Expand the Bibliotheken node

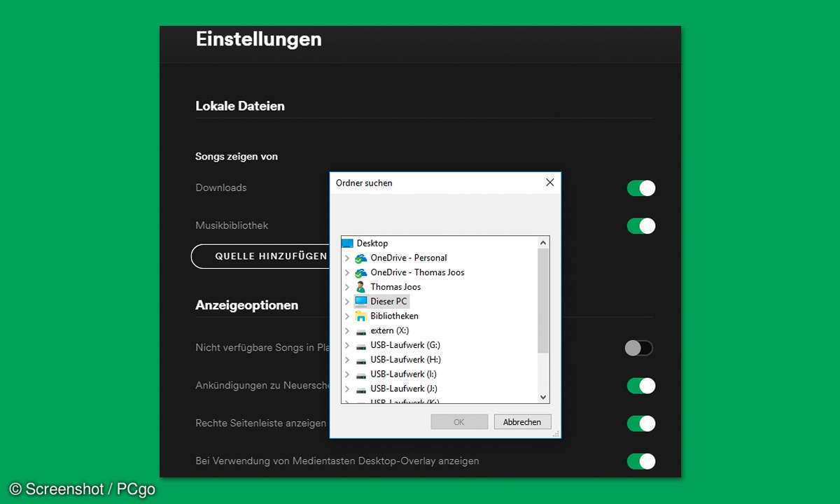(x=347, y=316)
